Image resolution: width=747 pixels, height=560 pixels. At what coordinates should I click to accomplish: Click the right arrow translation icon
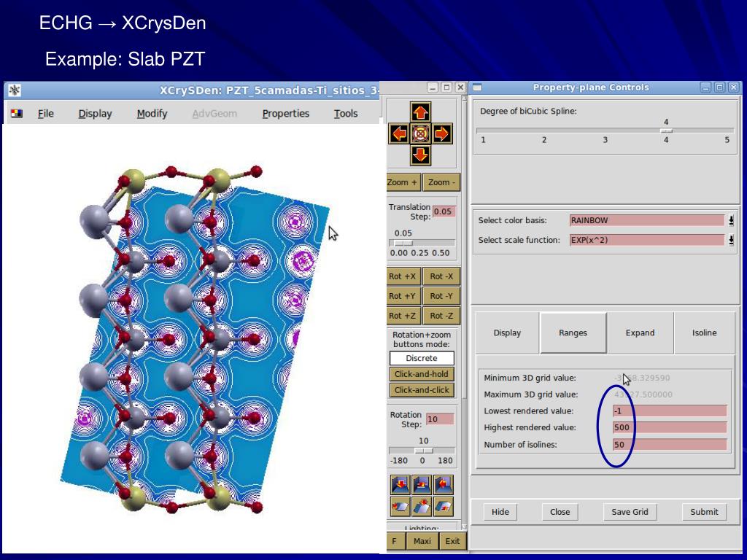441,134
